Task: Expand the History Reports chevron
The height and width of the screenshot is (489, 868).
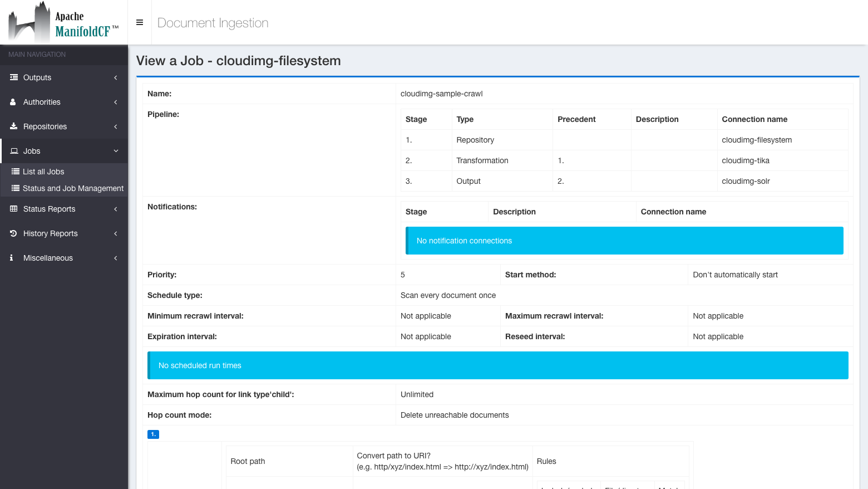Action: [x=116, y=233]
